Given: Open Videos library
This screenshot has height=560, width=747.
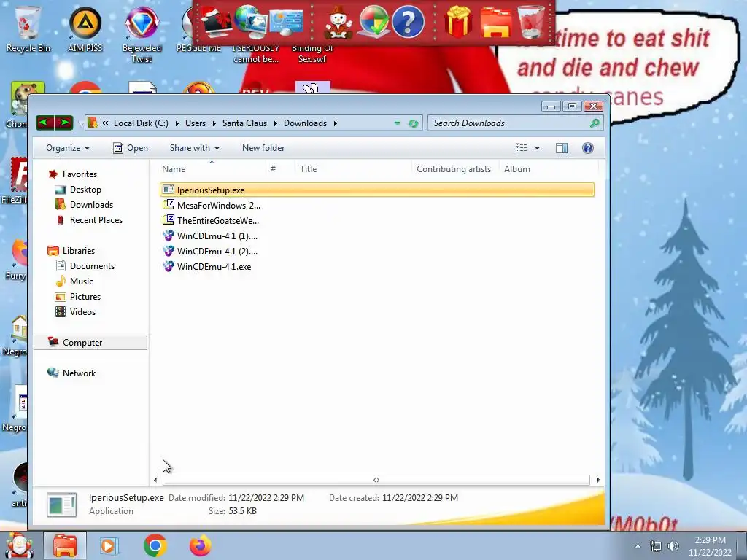Looking at the screenshot, I should (x=82, y=312).
